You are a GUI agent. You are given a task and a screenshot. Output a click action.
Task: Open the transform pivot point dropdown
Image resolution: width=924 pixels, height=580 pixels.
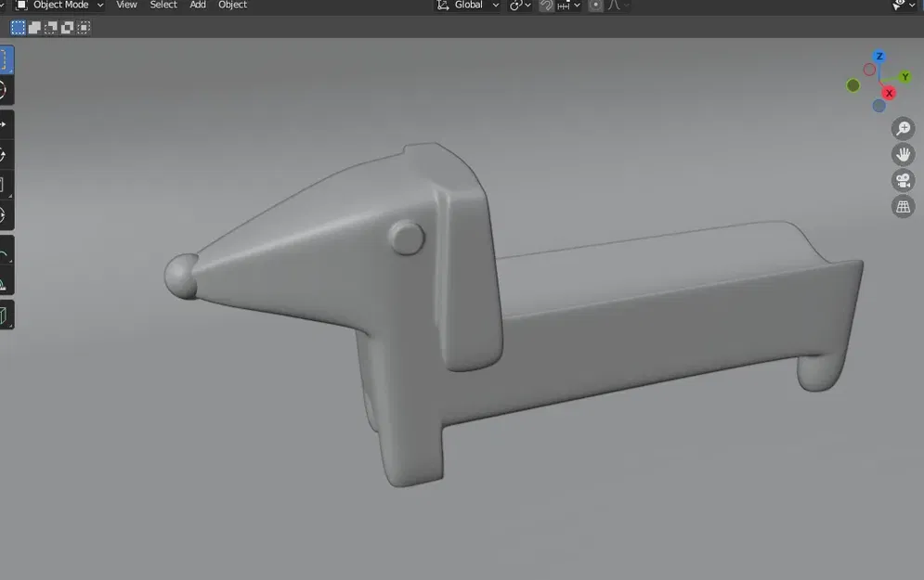click(x=520, y=6)
